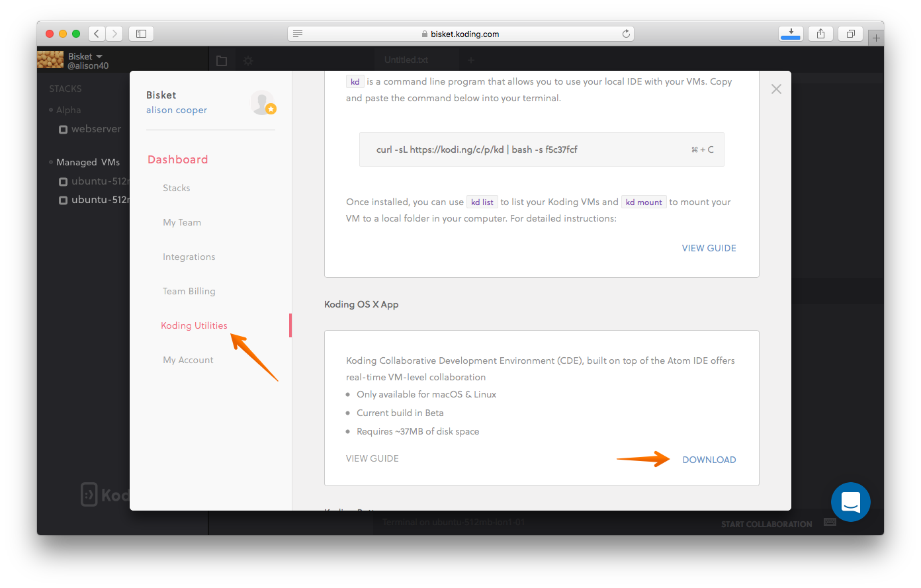The width and height of the screenshot is (921, 588).
Task: Select Koding Utilities in the sidebar
Action: (194, 325)
